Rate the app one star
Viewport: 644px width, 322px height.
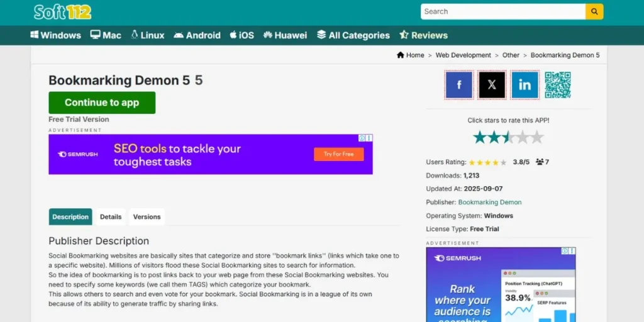click(480, 137)
